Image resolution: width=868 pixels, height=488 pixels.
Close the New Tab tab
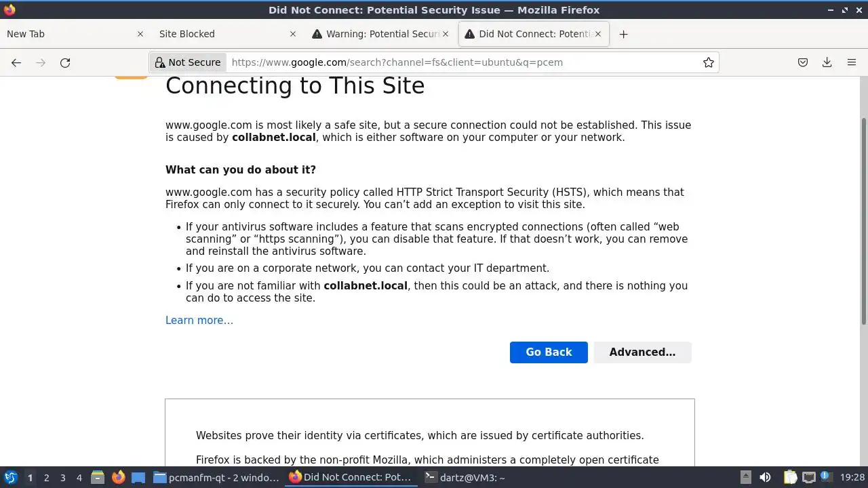(140, 34)
